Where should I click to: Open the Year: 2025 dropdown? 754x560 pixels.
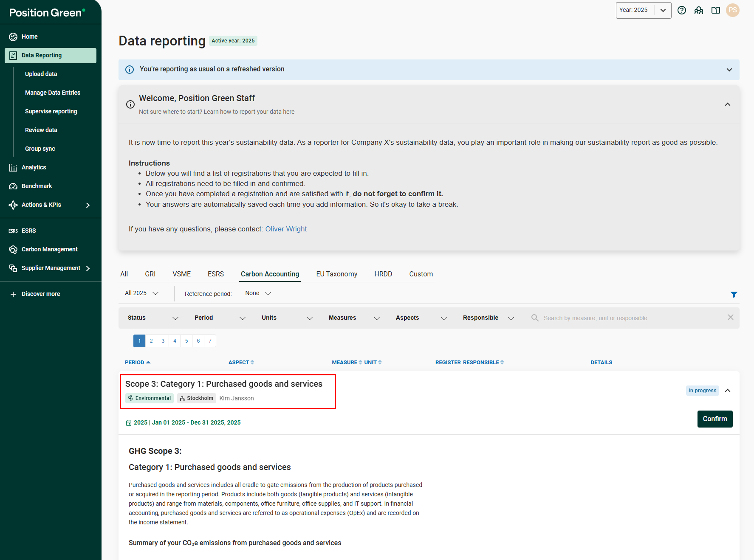point(644,10)
